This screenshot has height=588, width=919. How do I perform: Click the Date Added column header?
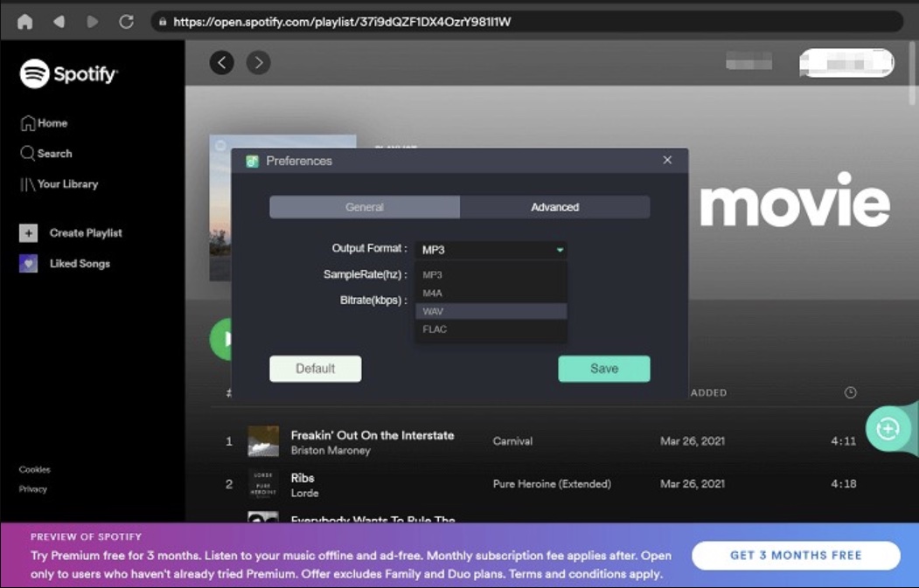coord(708,393)
